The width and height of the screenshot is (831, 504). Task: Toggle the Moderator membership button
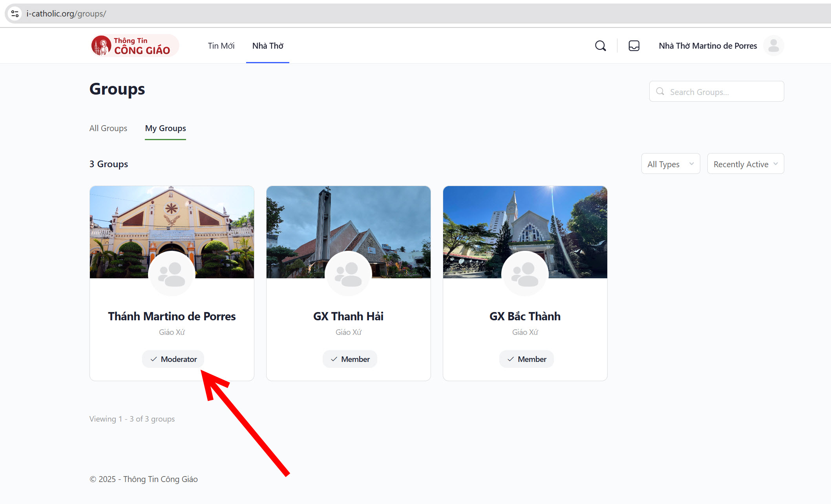tap(173, 359)
